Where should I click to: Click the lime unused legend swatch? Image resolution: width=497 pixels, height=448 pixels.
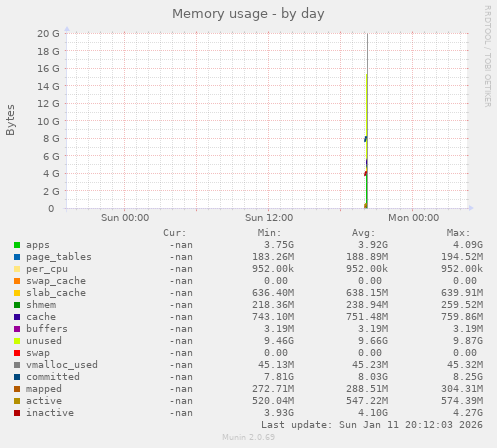pyautogui.click(x=17, y=341)
